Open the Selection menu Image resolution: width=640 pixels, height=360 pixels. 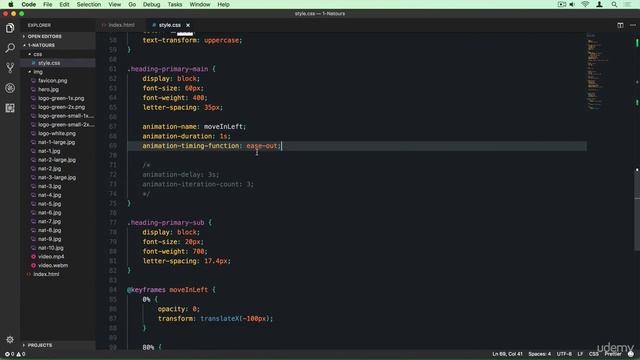89,4
